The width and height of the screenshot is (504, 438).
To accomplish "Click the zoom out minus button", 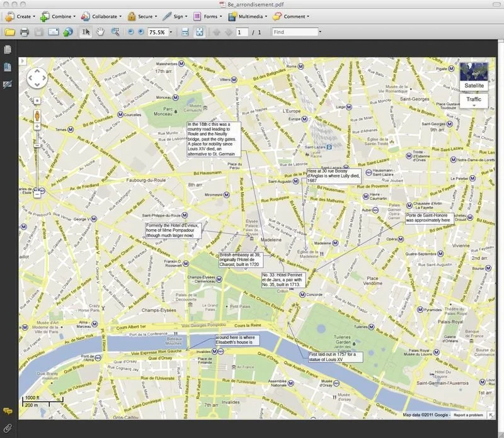I will pos(130,32).
